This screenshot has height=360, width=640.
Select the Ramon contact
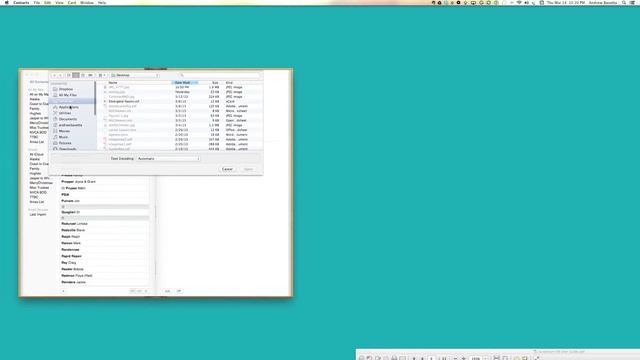pyautogui.click(x=71, y=243)
